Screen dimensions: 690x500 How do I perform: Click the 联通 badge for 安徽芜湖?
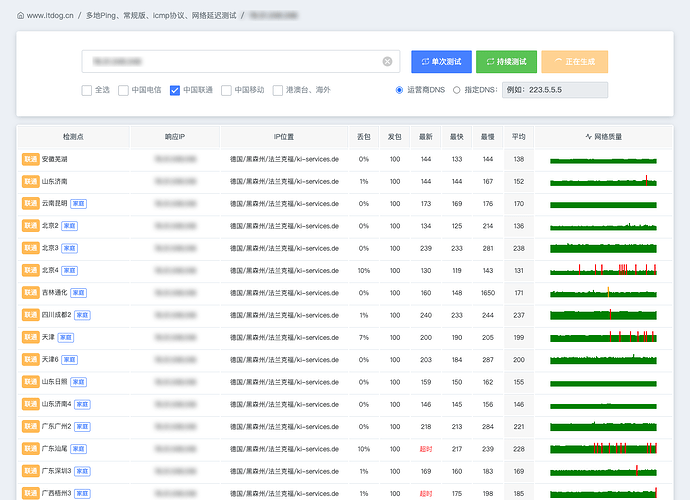click(x=31, y=159)
